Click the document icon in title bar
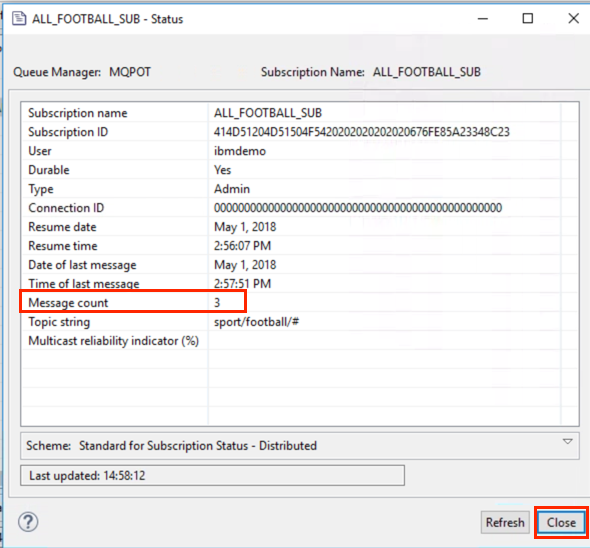This screenshot has height=548, width=590. click(19, 18)
